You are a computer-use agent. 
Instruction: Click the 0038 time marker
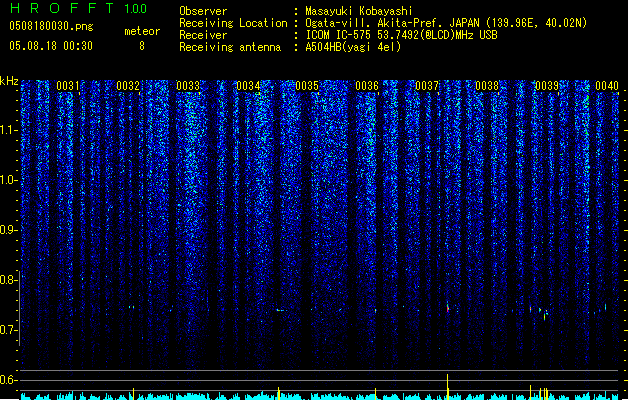[487, 86]
